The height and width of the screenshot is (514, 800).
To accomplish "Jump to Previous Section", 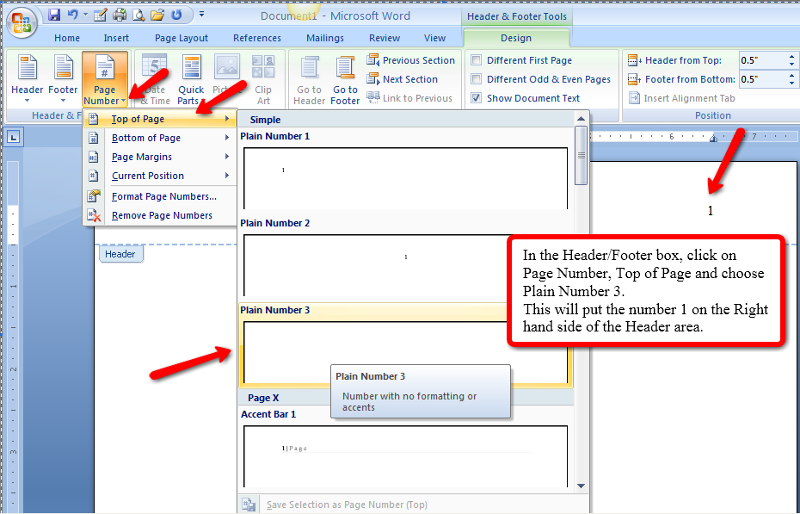I will tap(411, 60).
